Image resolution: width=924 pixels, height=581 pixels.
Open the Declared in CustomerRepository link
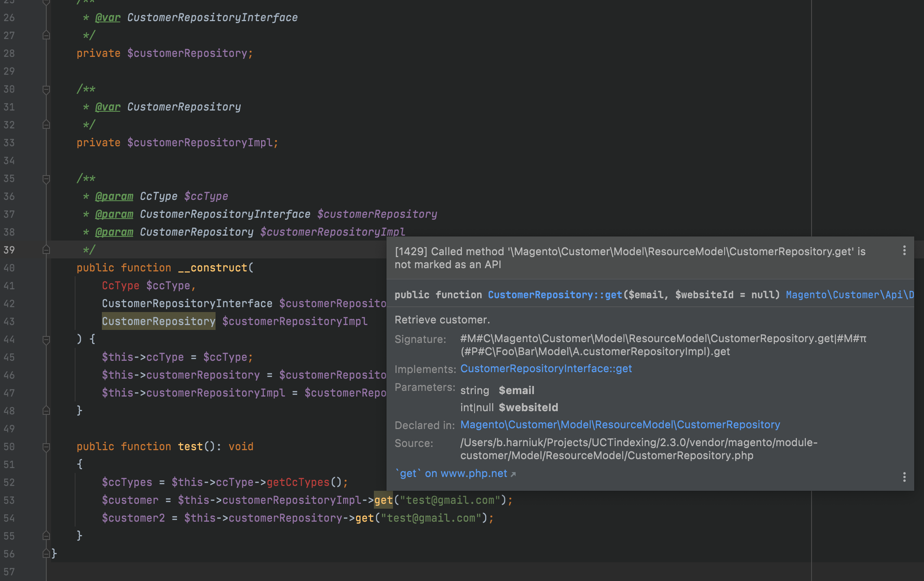click(x=620, y=425)
